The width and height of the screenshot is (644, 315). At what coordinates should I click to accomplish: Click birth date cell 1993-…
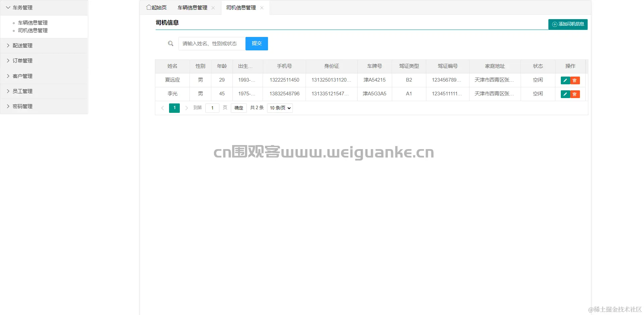pyautogui.click(x=248, y=80)
